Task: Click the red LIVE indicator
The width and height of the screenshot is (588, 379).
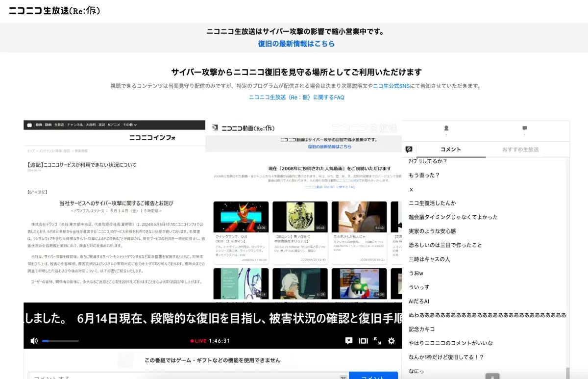Action: tap(198, 341)
